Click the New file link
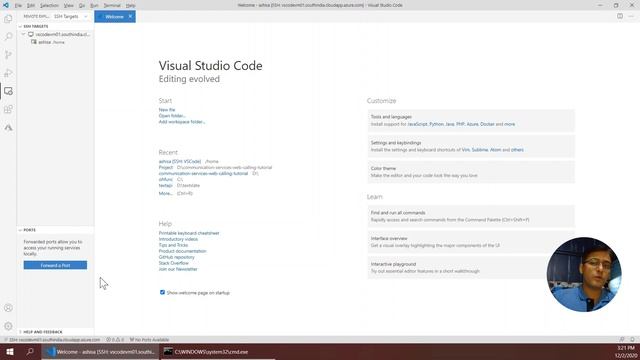The image size is (640, 360). click(167, 110)
